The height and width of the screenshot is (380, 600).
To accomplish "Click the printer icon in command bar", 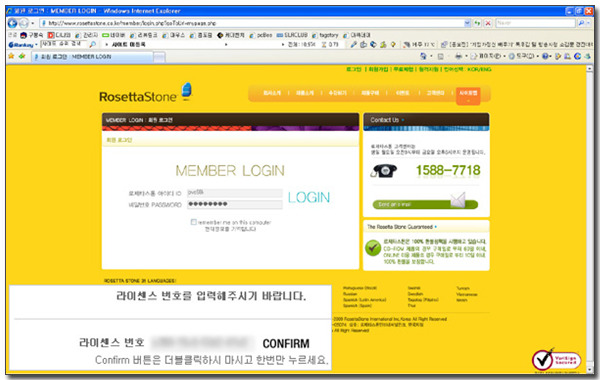I will [458, 56].
